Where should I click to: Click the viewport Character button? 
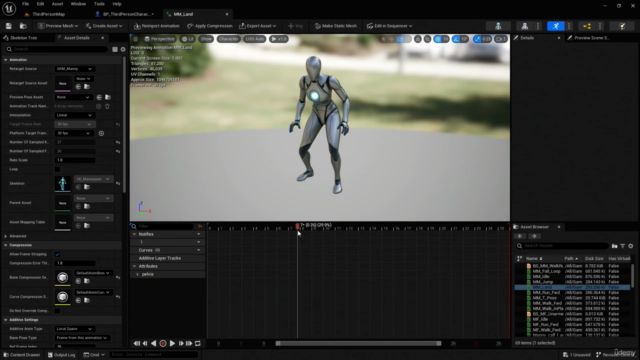point(228,39)
